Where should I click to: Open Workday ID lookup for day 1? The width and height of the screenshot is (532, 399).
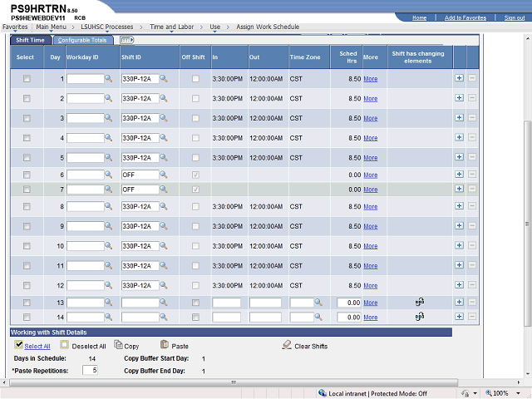(108, 79)
